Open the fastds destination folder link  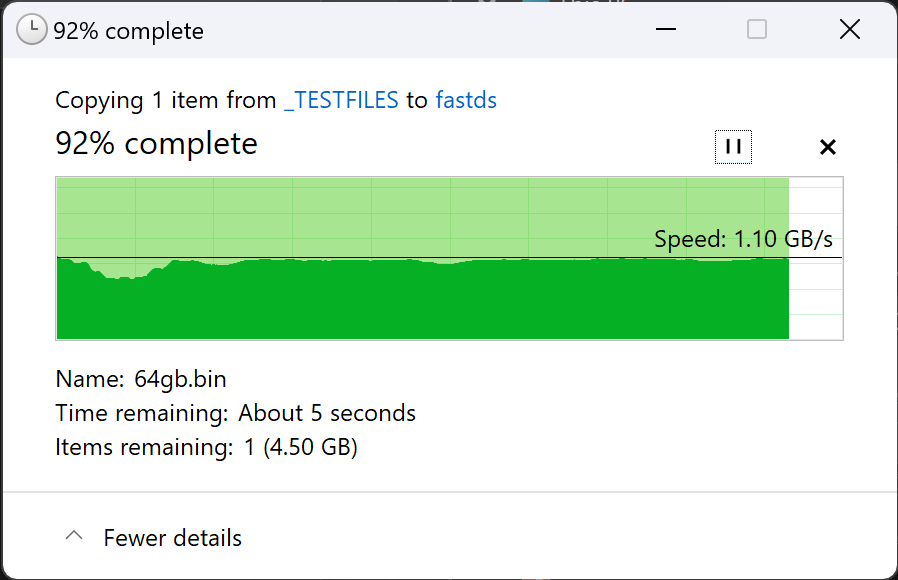pyautogui.click(x=466, y=100)
